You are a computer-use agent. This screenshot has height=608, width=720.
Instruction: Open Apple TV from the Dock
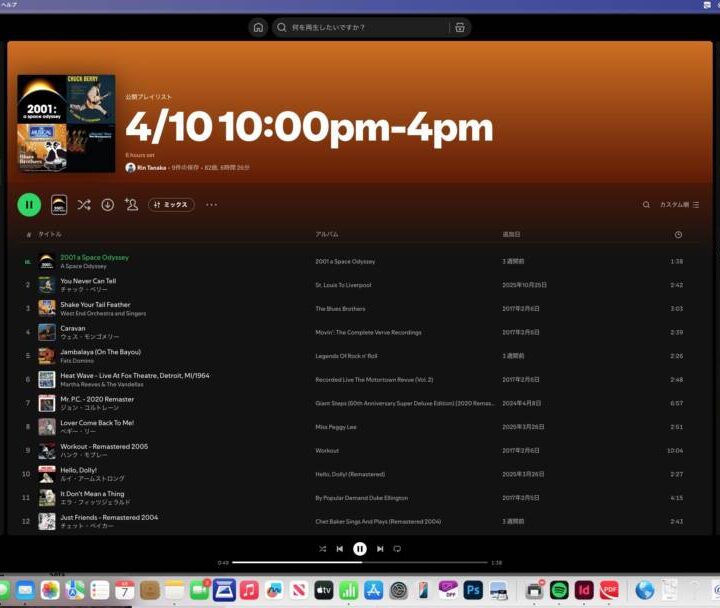(324, 590)
